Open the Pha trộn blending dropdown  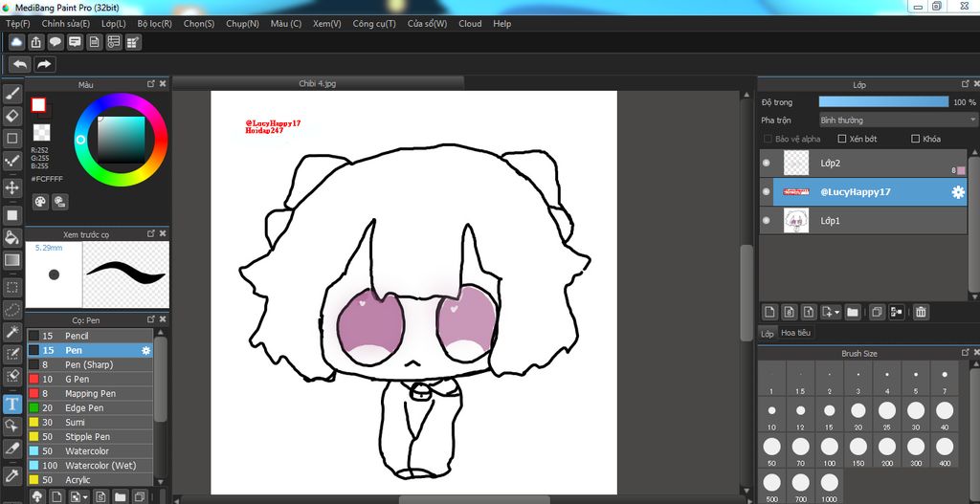pos(898,120)
